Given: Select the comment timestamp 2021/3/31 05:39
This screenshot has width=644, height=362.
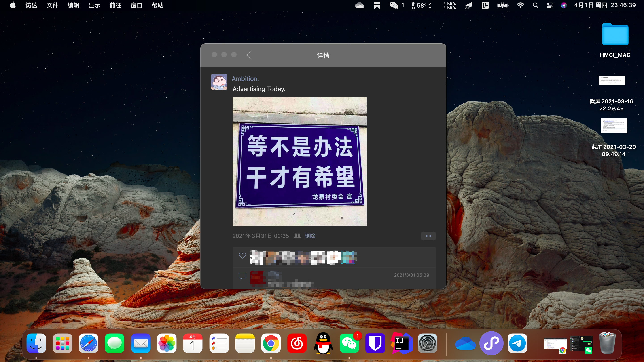Looking at the screenshot, I should pyautogui.click(x=411, y=275).
